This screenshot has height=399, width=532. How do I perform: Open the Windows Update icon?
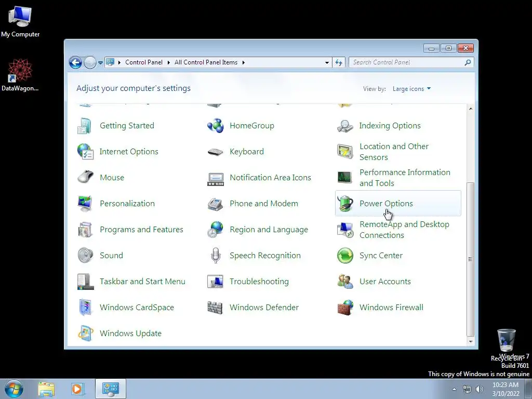pos(86,334)
